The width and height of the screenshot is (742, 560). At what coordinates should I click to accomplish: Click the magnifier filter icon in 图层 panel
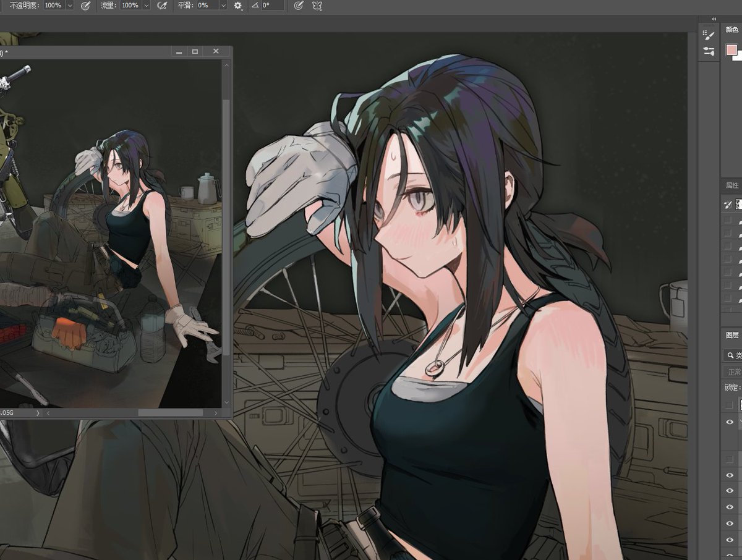(x=730, y=355)
